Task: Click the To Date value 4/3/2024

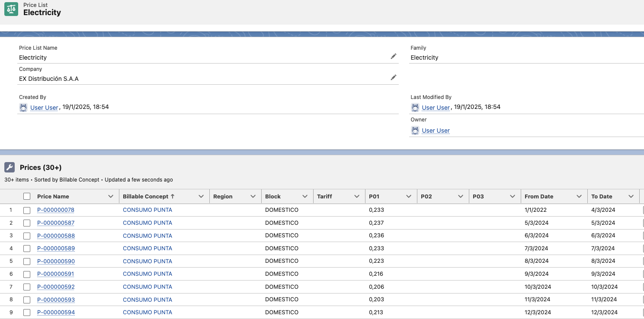Action: coord(603,210)
